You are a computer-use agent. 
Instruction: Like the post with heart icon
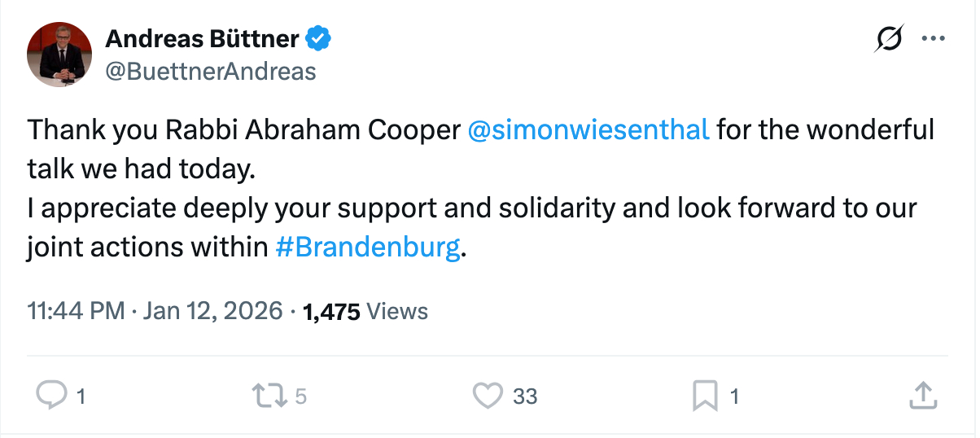click(488, 396)
